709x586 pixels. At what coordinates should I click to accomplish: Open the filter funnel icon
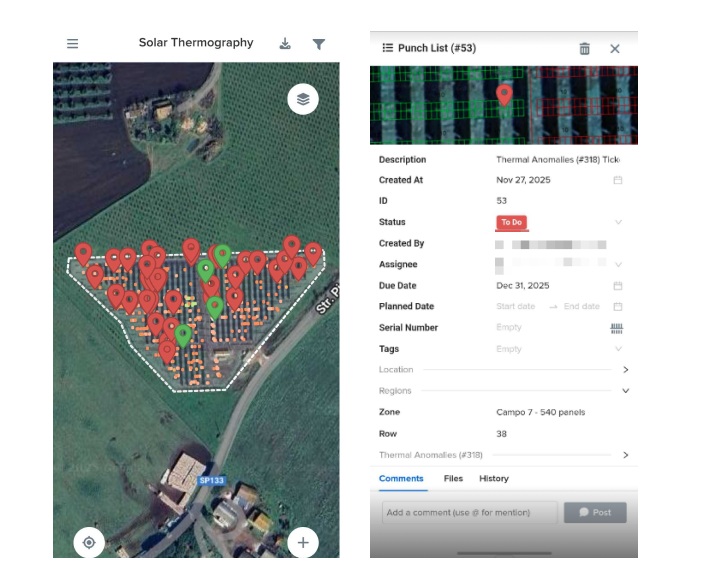click(x=319, y=44)
